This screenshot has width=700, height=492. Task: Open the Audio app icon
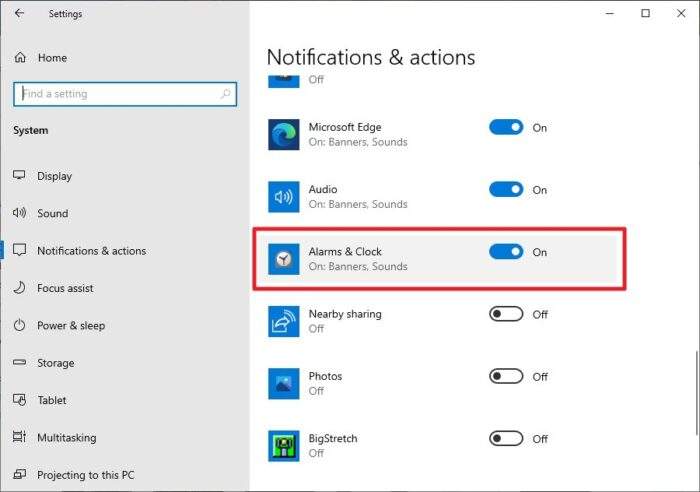[283, 196]
